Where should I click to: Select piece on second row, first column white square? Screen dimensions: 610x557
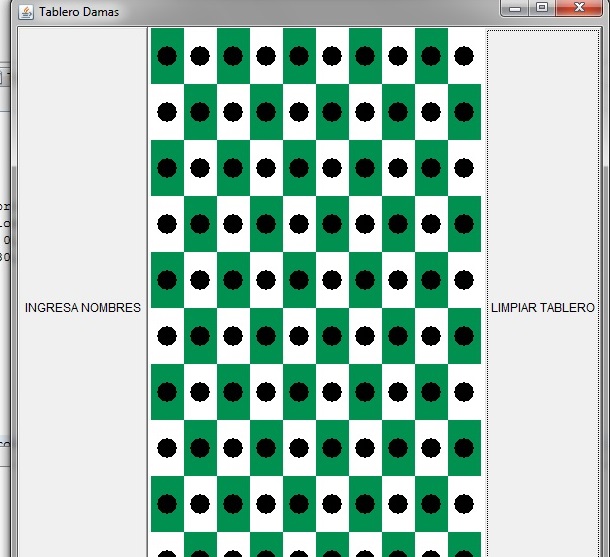(167, 112)
